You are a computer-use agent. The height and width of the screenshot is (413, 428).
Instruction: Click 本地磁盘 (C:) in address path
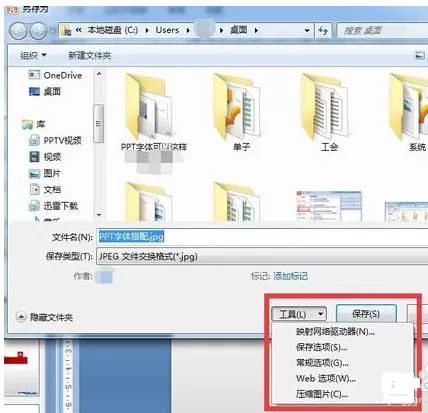113,30
